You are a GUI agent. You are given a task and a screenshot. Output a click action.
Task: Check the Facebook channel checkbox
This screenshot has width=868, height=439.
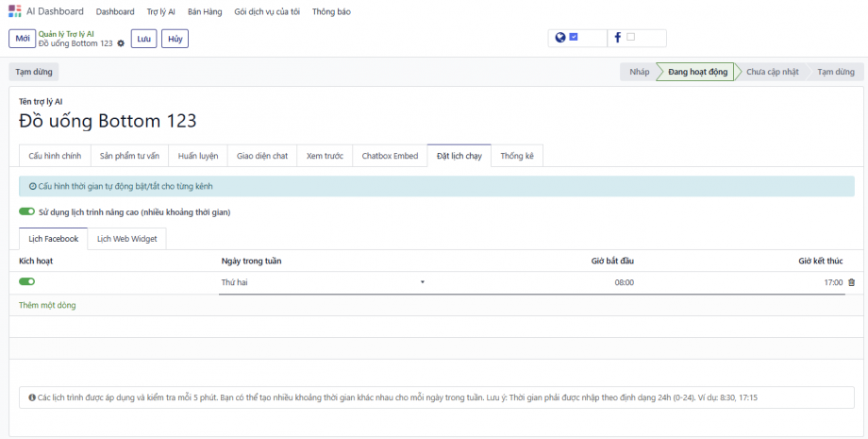(631, 38)
